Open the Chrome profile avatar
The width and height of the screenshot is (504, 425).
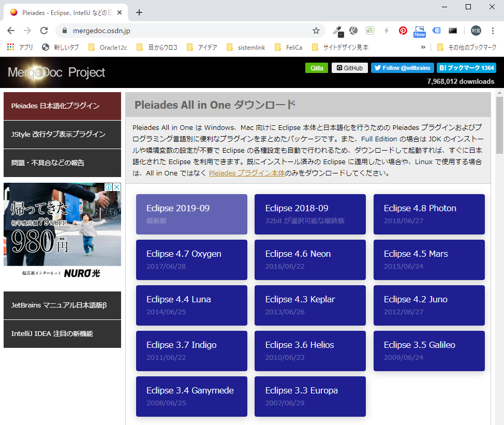[476, 31]
